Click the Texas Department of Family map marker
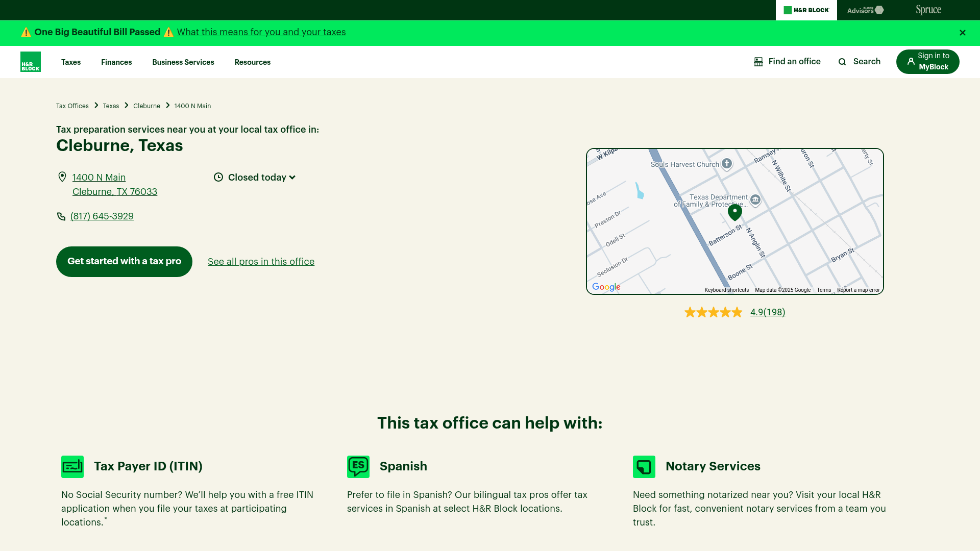980x551 pixels. click(x=755, y=199)
